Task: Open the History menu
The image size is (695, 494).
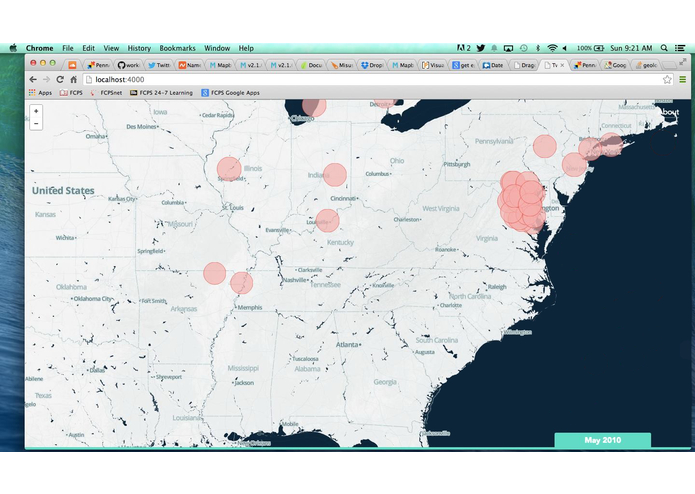Action: tap(139, 48)
